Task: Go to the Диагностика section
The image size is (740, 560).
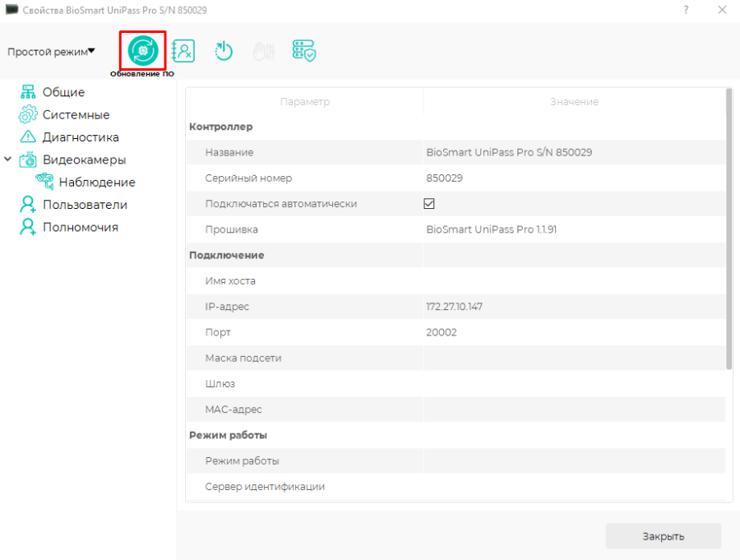Action: [x=81, y=137]
